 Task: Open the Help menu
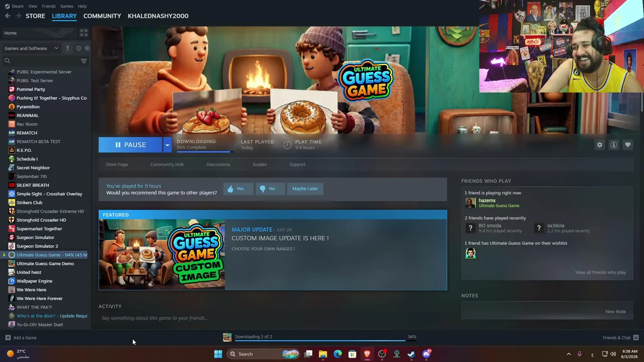click(x=82, y=6)
